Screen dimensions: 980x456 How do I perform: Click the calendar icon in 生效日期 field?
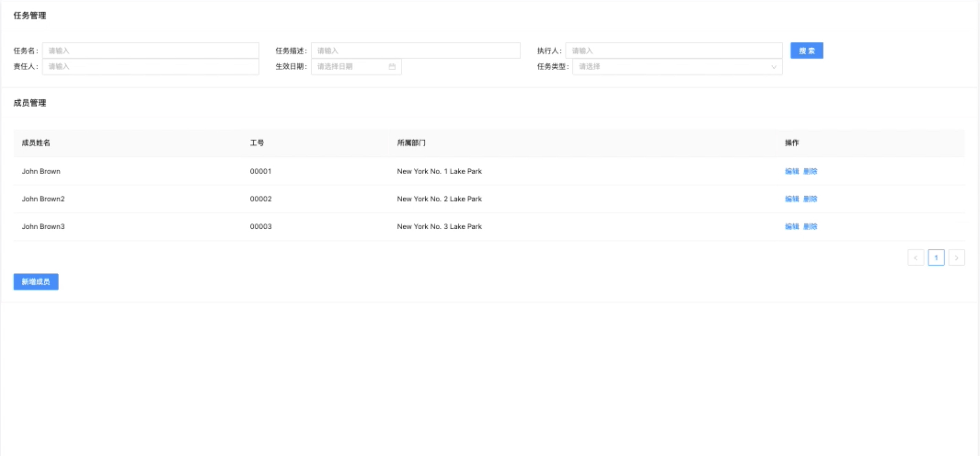tap(392, 67)
